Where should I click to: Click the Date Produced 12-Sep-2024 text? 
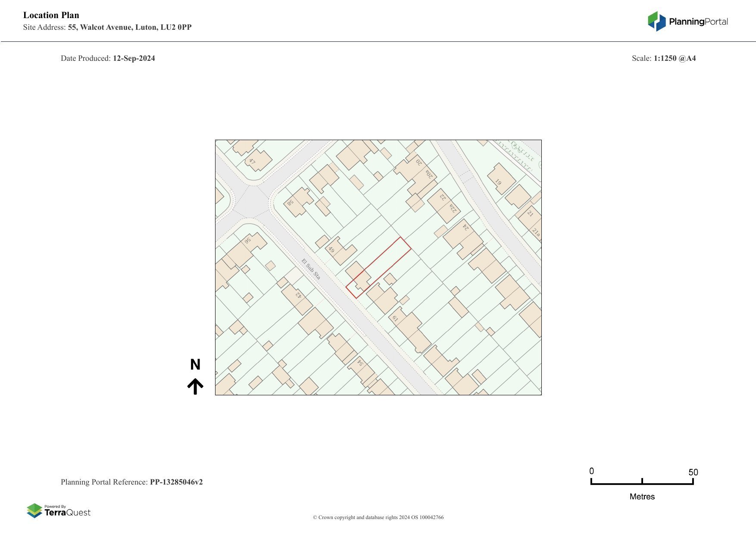pos(108,58)
